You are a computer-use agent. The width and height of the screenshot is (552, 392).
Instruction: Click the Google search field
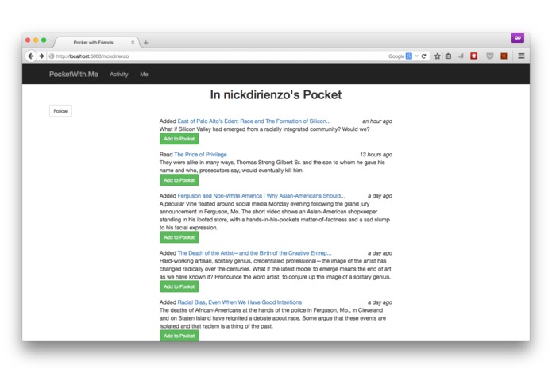pyautogui.click(x=395, y=56)
